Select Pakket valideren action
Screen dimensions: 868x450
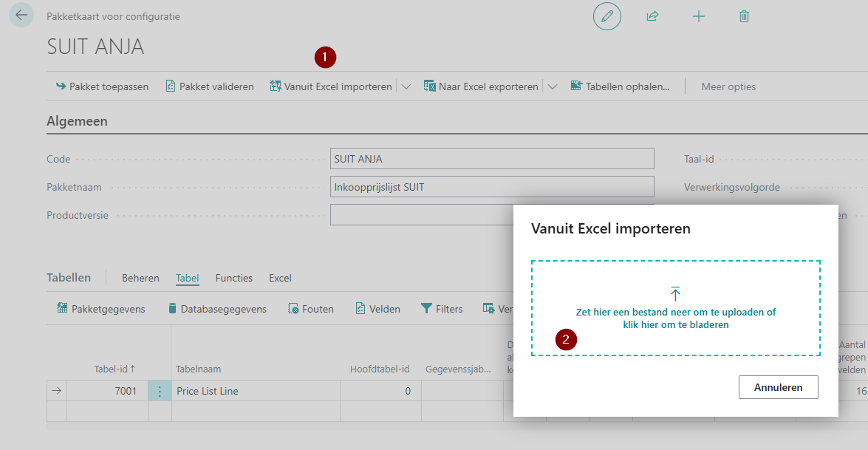[x=209, y=86]
